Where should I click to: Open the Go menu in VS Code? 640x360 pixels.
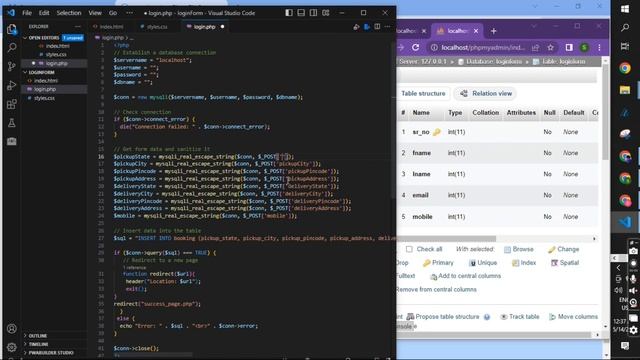click(x=113, y=13)
